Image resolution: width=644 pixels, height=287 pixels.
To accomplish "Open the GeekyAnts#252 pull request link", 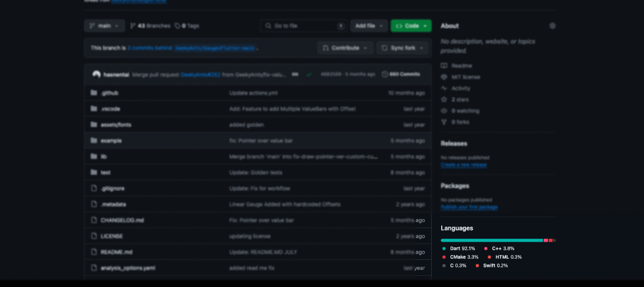I will pos(200,74).
